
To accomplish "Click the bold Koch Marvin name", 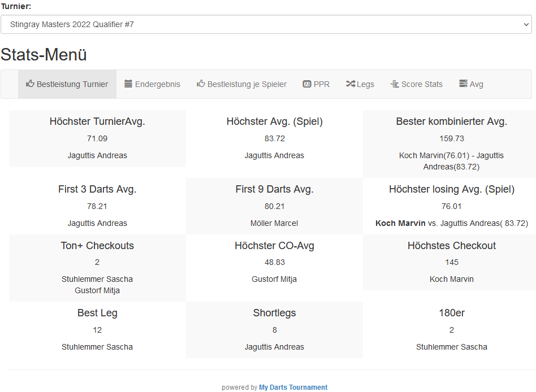I will [x=400, y=223].
